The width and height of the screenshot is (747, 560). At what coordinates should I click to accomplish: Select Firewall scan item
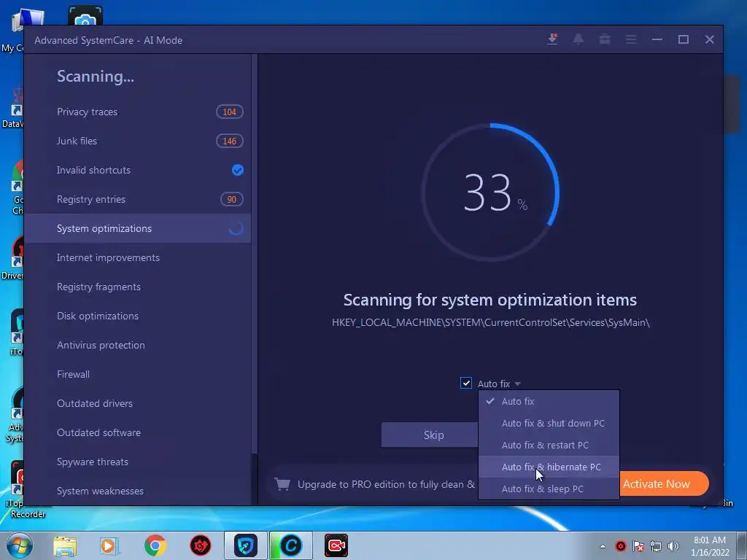(138, 374)
